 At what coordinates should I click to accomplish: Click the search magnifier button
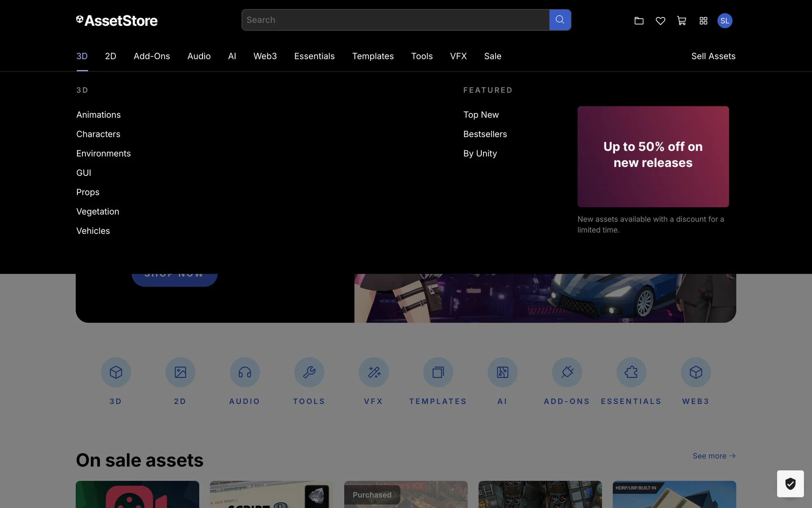pos(560,20)
